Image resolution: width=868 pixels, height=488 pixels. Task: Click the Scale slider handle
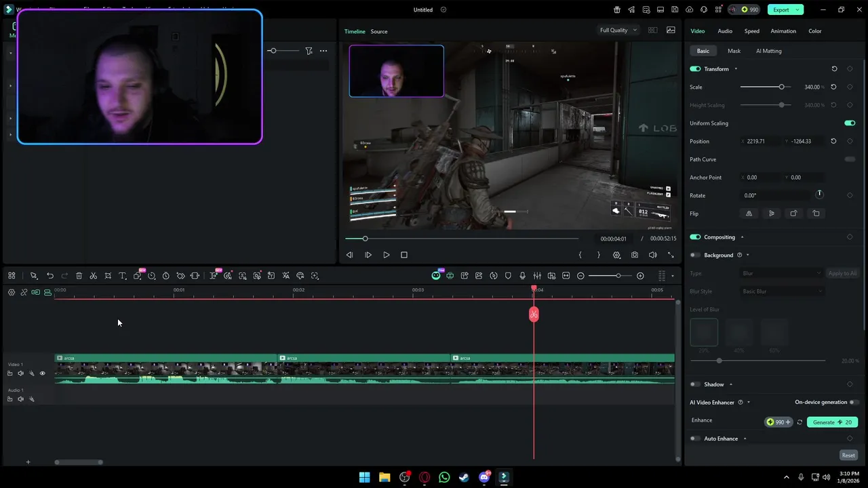[781, 87]
